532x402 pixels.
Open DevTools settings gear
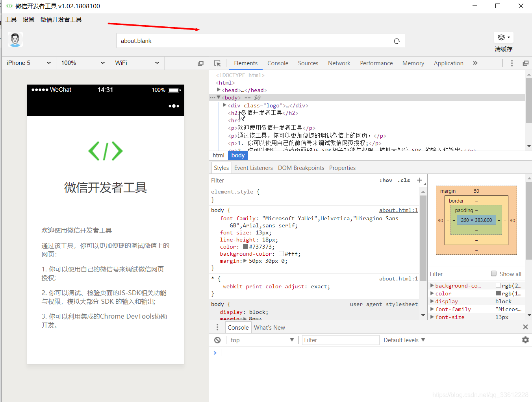[x=525, y=340]
